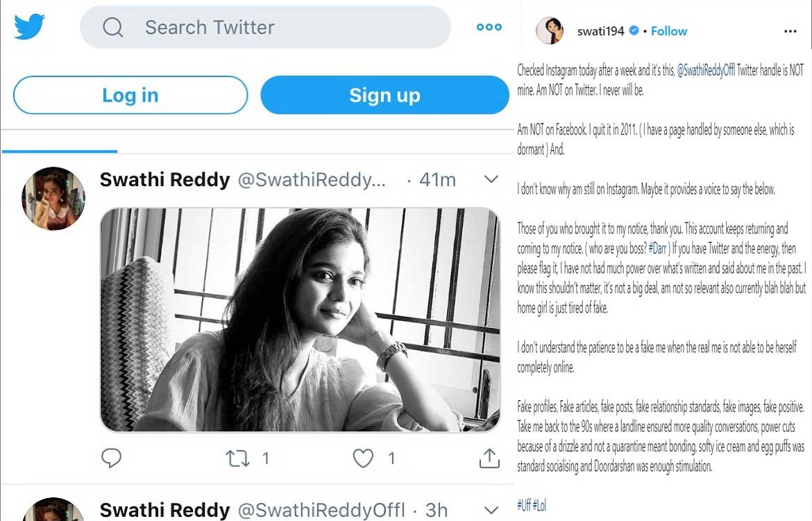Expand the chevron on the 3h tweet
The height and width of the screenshot is (521, 812).
pos(491,510)
